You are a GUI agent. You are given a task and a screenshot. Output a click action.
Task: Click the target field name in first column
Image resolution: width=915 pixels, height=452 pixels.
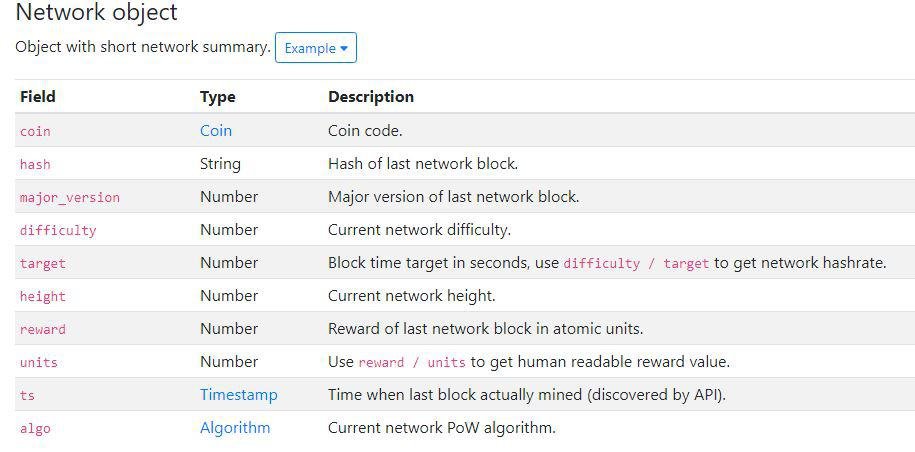pos(43,263)
